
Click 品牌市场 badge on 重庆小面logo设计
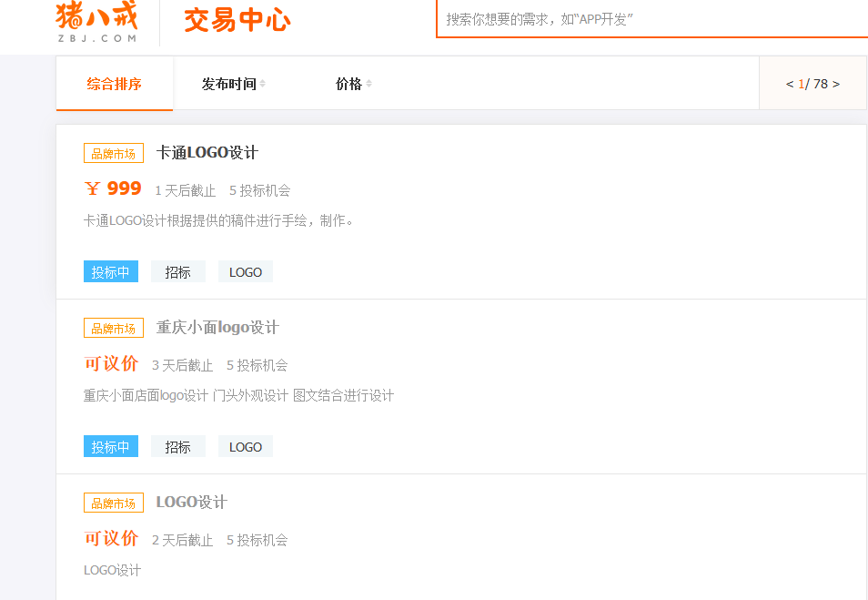pyautogui.click(x=114, y=328)
